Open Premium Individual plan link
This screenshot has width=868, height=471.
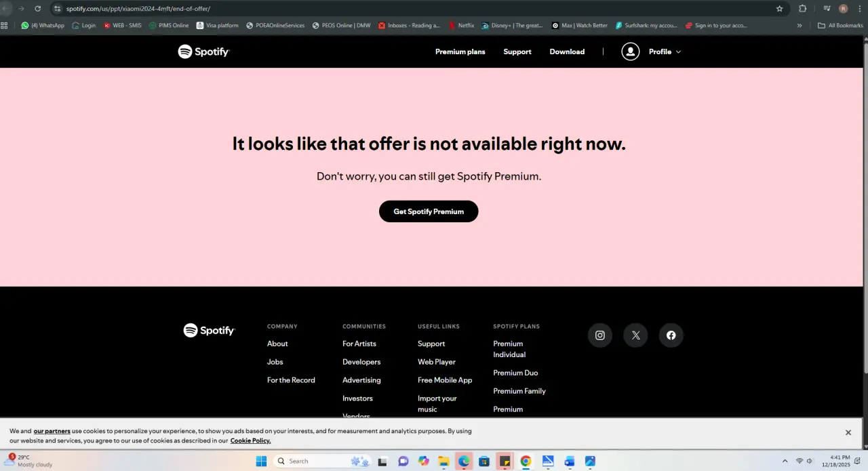coord(509,349)
